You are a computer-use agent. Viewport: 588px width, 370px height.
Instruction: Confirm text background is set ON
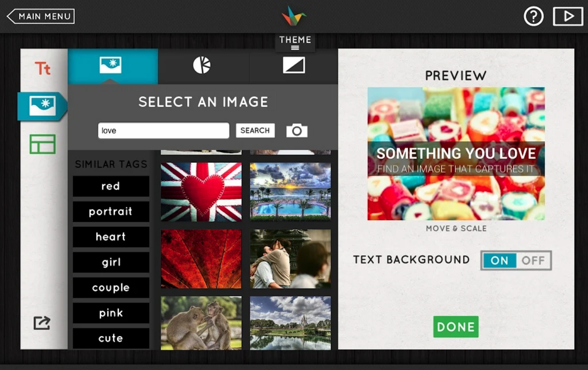point(500,260)
